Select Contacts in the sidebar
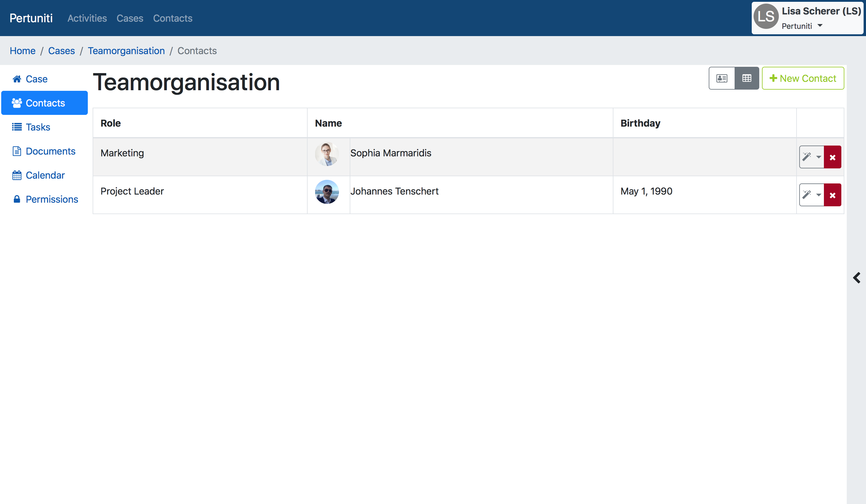This screenshot has width=866, height=504. coord(45,103)
